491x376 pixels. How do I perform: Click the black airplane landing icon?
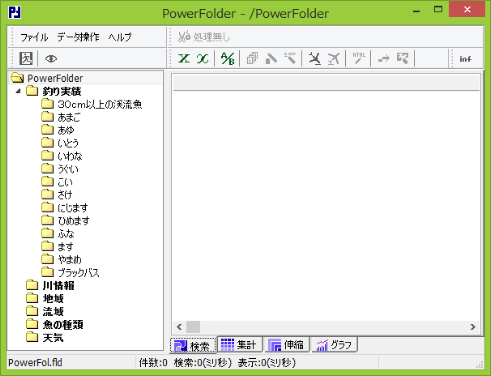click(x=315, y=59)
